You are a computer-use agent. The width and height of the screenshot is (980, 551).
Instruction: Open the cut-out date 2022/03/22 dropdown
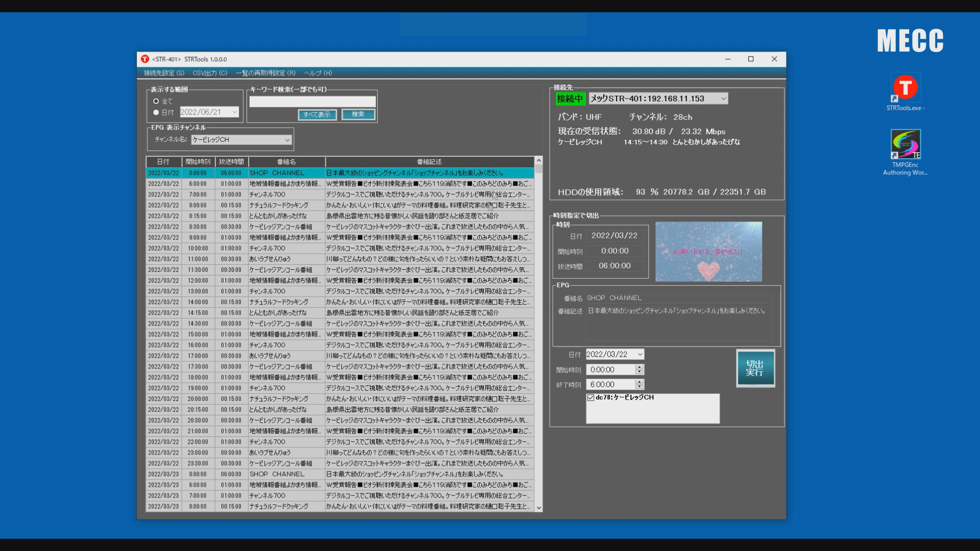(640, 354)
